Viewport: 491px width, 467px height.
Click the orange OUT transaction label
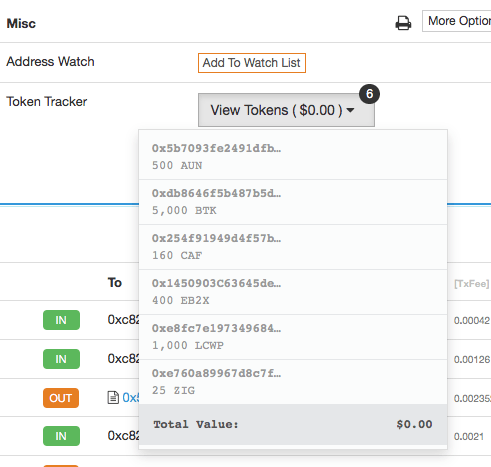[x=61, y=398]
